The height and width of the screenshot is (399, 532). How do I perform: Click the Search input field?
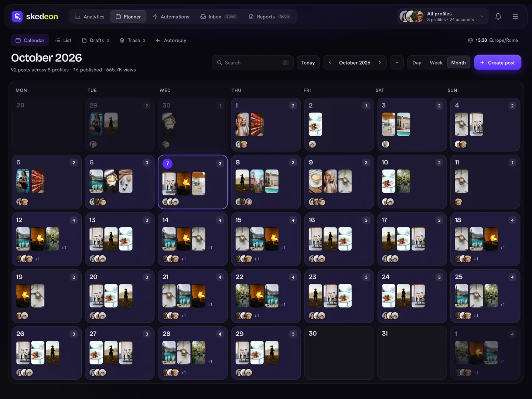click(x=253, y=62)
